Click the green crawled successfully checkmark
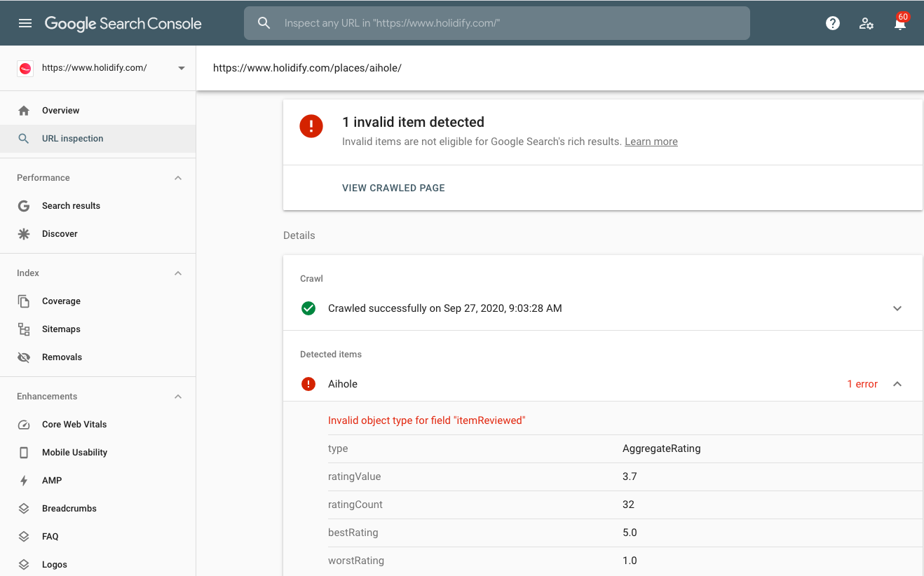 coord(308,308)
